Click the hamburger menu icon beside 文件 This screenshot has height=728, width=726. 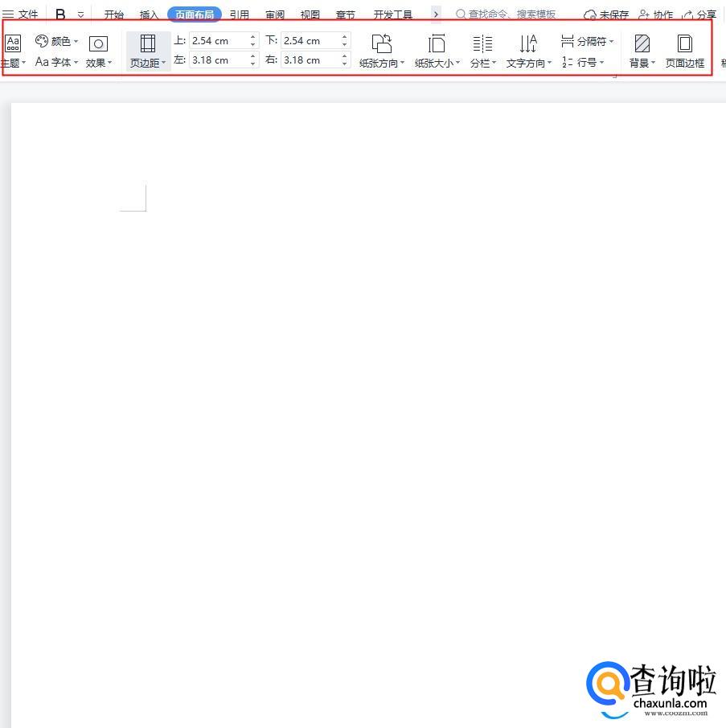(8, 14)
